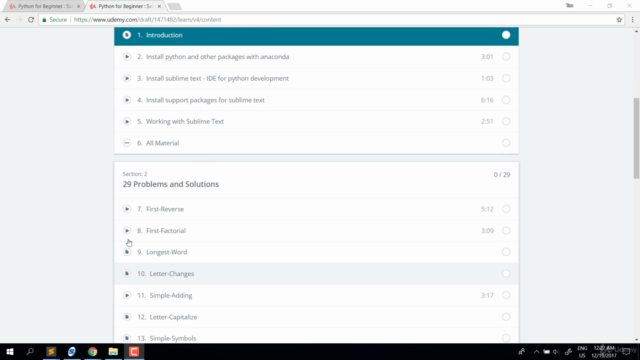Screen dimensions: 640x360
Task: Open Install sublime text IDE lecture
Action: pos(316,78)
